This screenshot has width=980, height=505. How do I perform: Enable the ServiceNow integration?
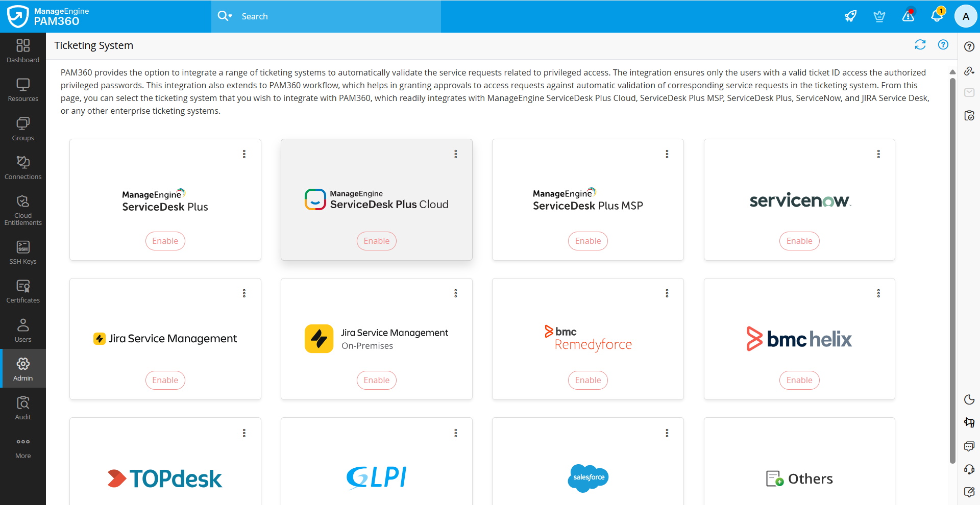[799, 241]
